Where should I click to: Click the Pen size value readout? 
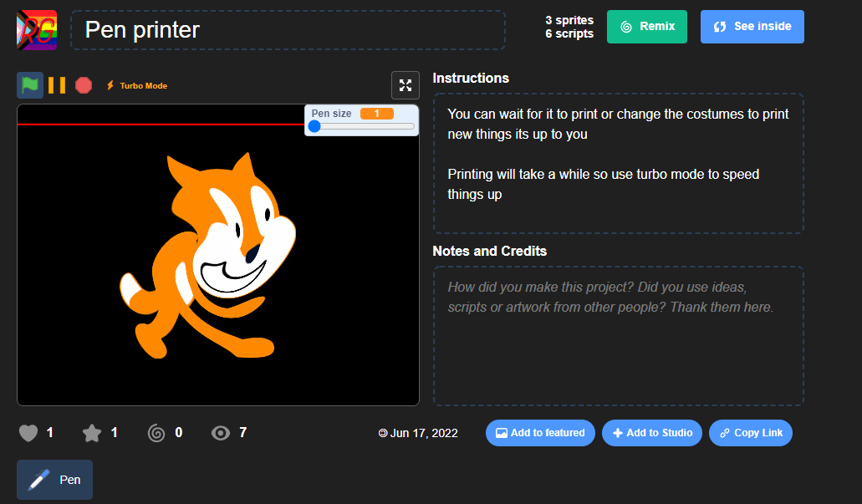pos(377,114)
